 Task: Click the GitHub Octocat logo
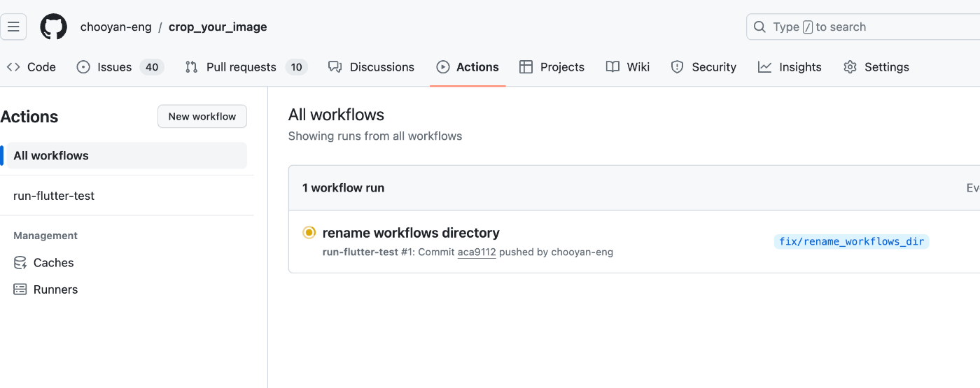54,27
